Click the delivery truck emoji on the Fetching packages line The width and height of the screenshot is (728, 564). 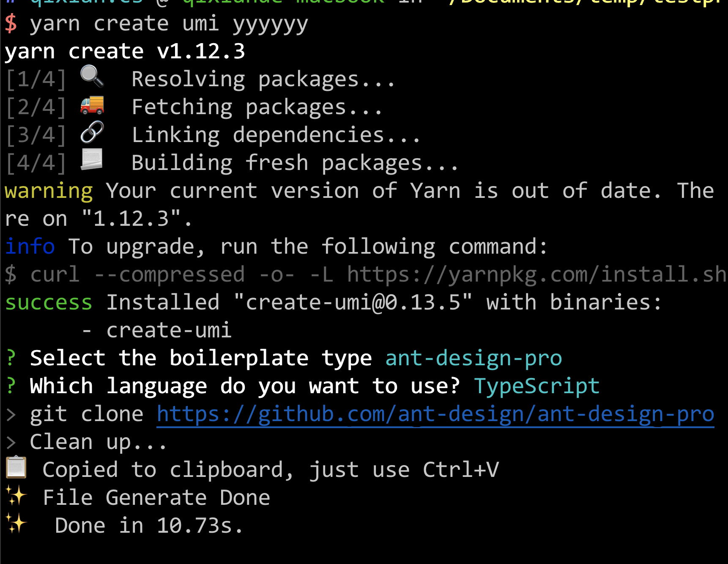[x=92, y=105]
